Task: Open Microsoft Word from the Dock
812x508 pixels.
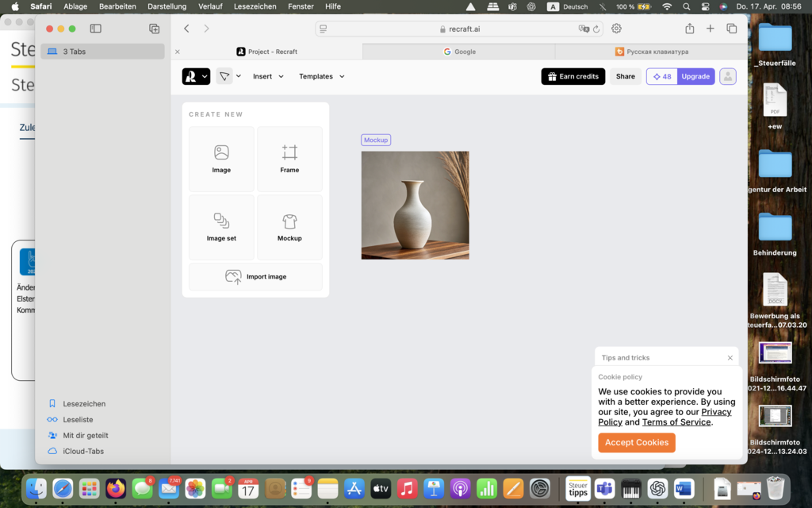Action: click(x=684, y=488)
